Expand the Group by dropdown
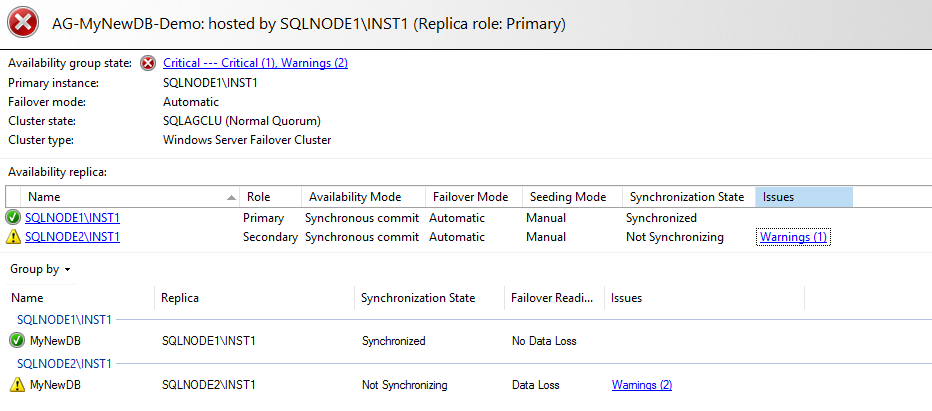 (x=40, y=270)
